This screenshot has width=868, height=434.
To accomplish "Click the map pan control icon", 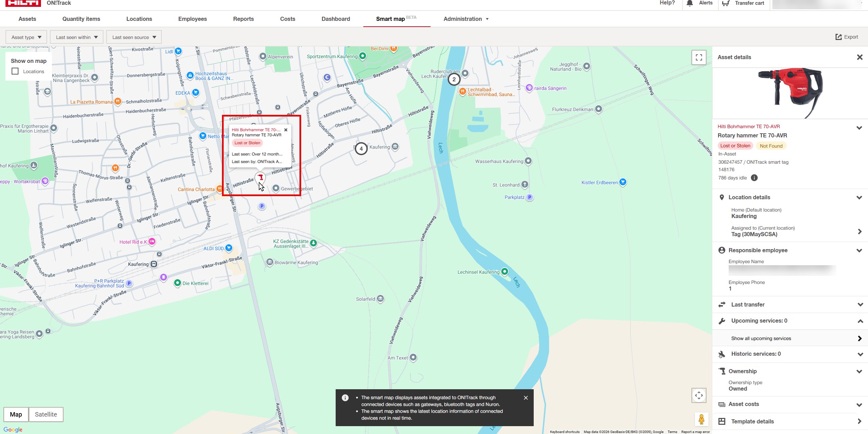I will tap(699, 395).
